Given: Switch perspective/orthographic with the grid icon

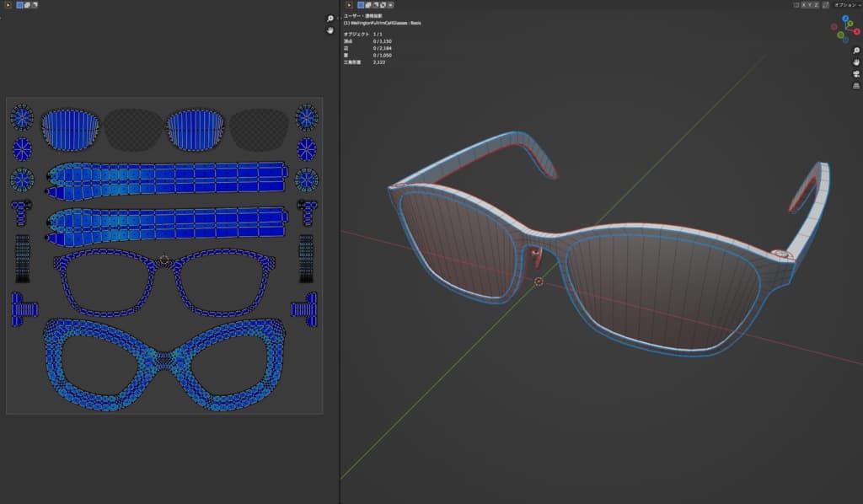Looking at the screenshot, I should tap(855, 85).
